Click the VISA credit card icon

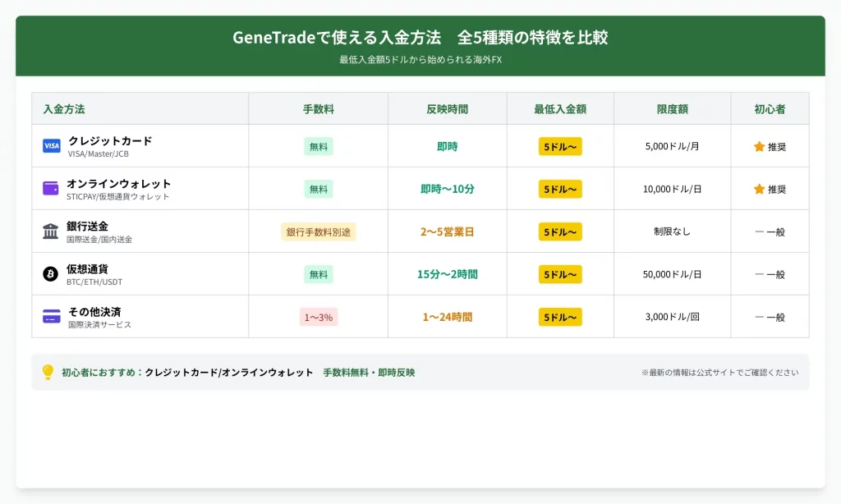(x=51, y=146)
